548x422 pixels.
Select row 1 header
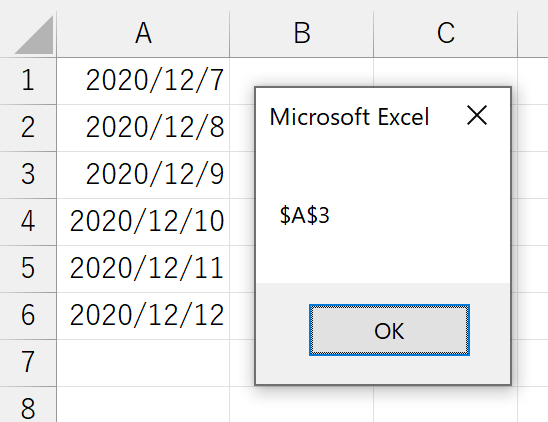tap(28, 81)
